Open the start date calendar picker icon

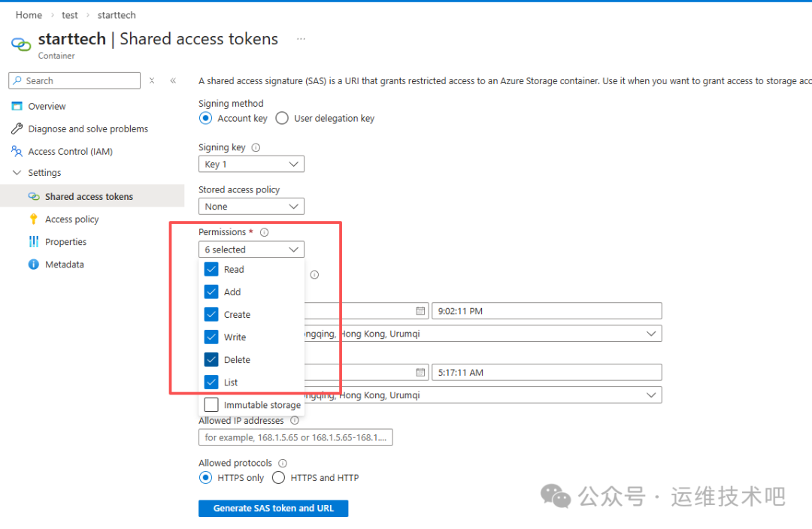420,311
